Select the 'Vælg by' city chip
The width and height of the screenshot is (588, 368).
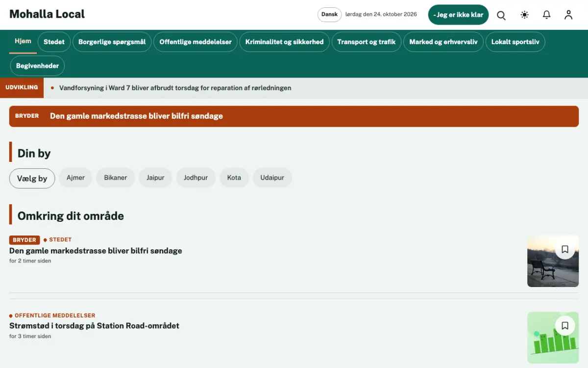(x=32, y=178)
